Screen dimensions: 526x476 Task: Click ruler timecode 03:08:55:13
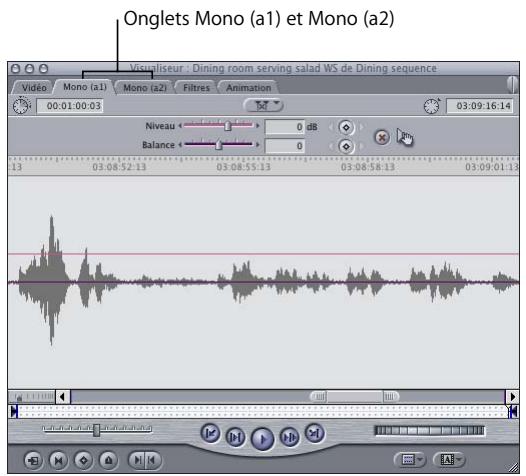(x=243, y=167)
